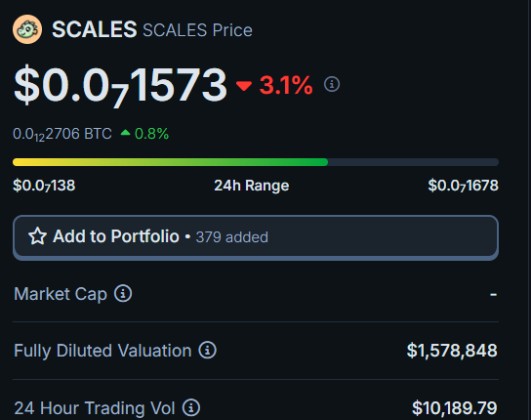The image size is (531, 420).
Task: Click the $1,578,848 valuation value
Action: pos(452,351)
